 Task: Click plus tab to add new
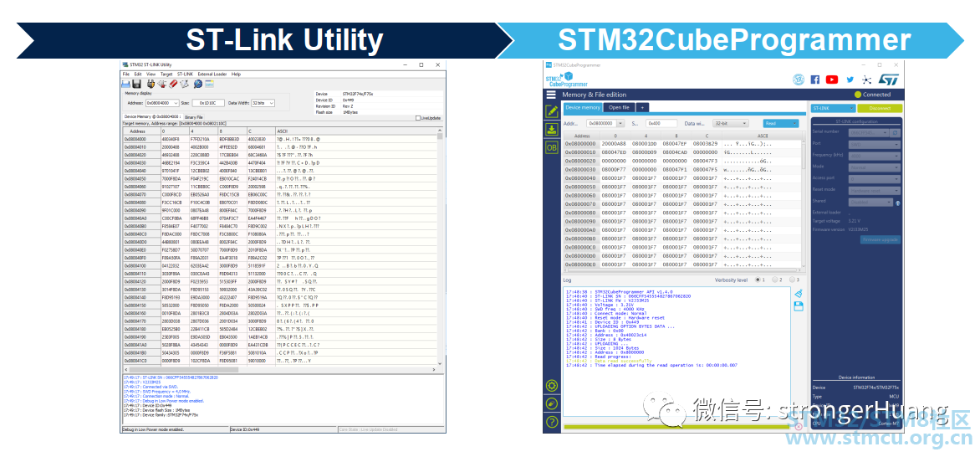click(642, 107)
